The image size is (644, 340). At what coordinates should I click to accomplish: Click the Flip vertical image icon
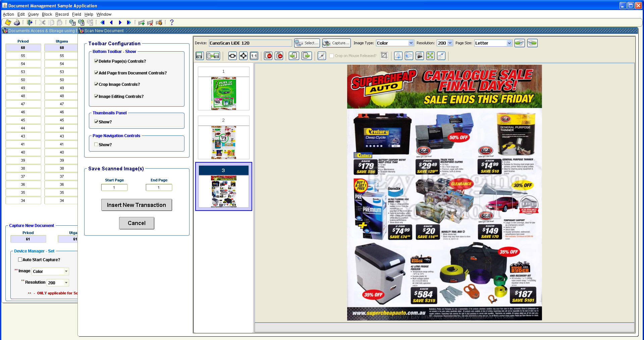click(x=409, y=56)
